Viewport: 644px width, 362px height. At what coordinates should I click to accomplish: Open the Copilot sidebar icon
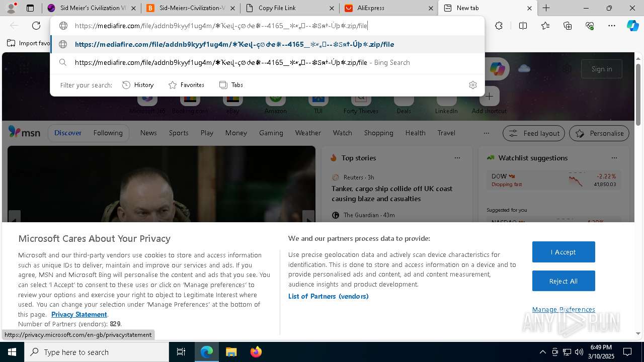[632, 26]
